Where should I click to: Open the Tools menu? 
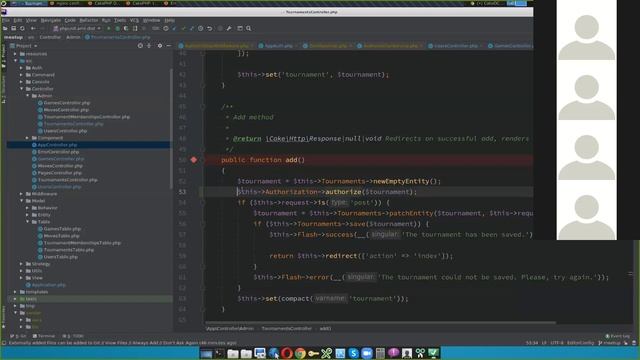tap(120, 20)
